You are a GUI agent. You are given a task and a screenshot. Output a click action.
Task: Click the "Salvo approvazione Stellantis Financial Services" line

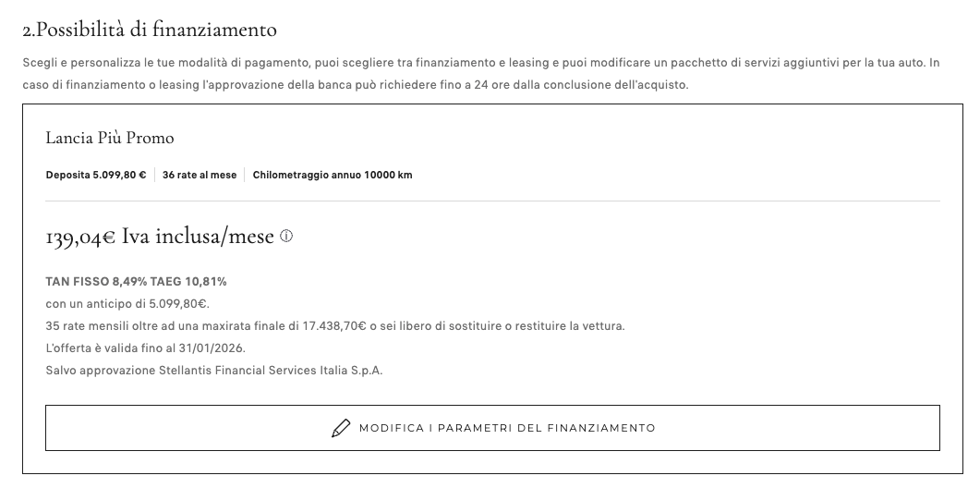click(213, 371)
